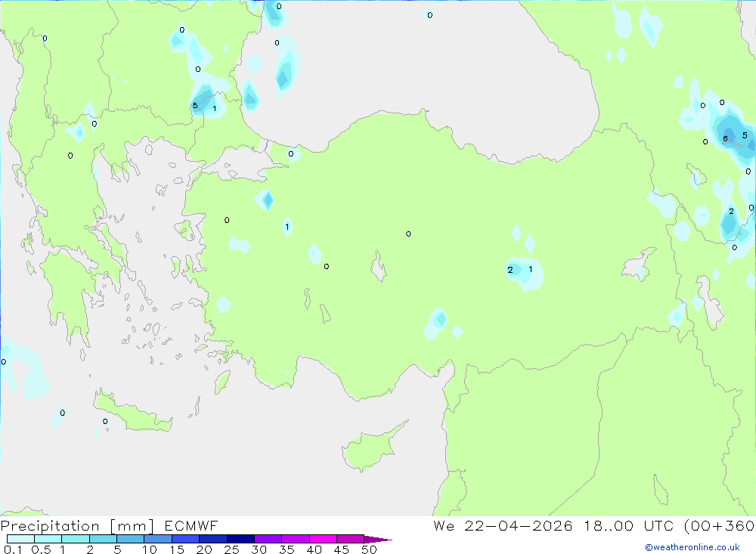Click the 'ECMWF' model label
756x554 pixels.
[x=191, y=526]
